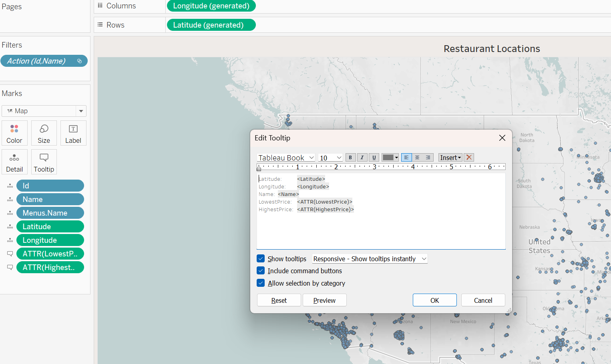
Task: Toggle italic formatting in Edit Tooltip
Action: tap(362, 158)
